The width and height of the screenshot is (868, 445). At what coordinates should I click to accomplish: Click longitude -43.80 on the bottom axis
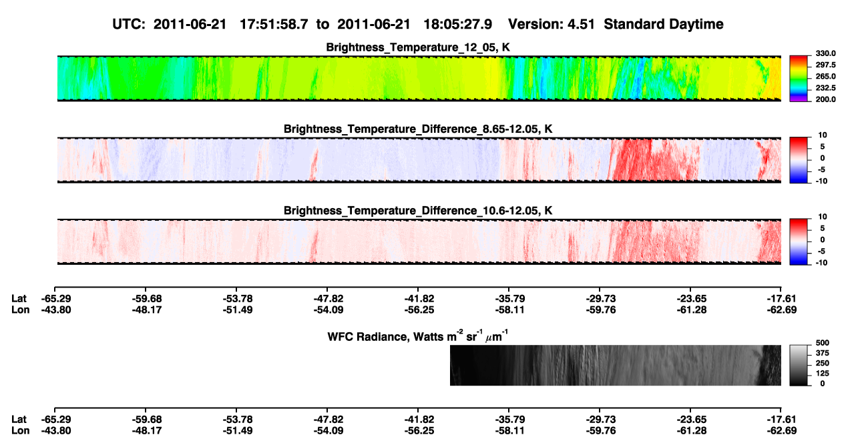pos(55,430)
